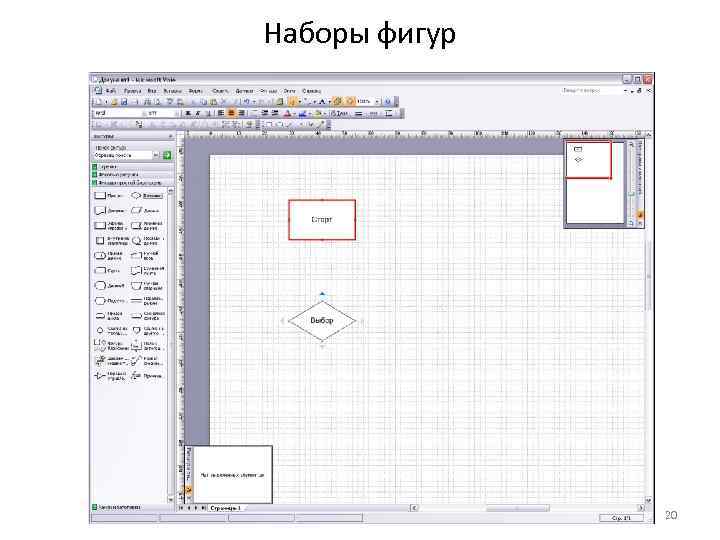Toggle align right

241,113
